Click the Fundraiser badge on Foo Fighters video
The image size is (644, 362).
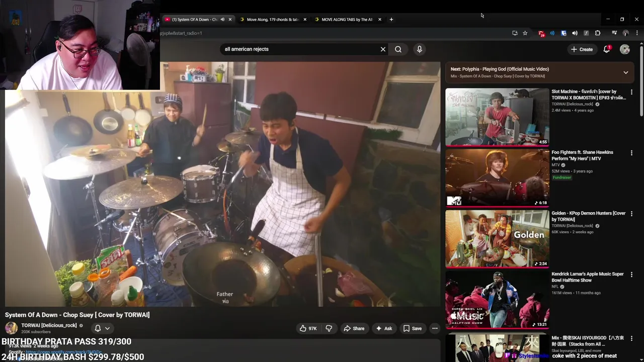pyautogui.click(x=562, y=177)
